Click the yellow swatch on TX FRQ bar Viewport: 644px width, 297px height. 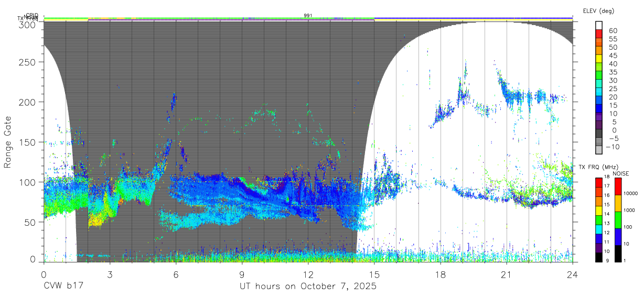point(599,210)
